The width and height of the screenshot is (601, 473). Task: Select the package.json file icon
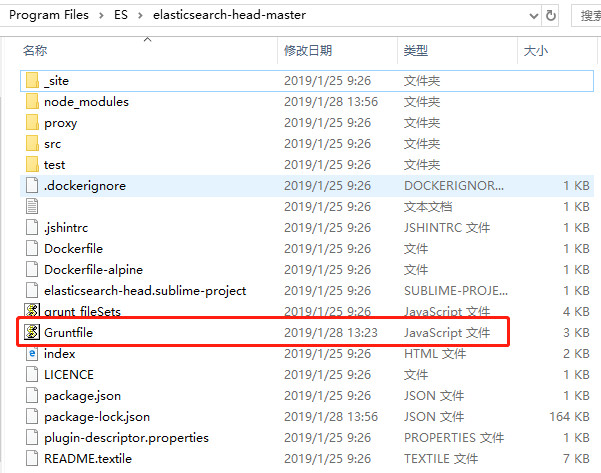32,396
